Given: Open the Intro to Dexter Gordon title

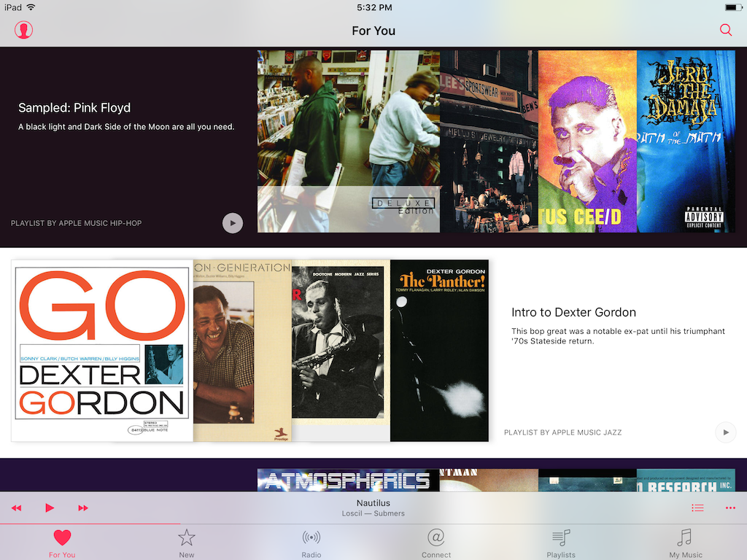Looking at the screenshot, I should 573,312.
